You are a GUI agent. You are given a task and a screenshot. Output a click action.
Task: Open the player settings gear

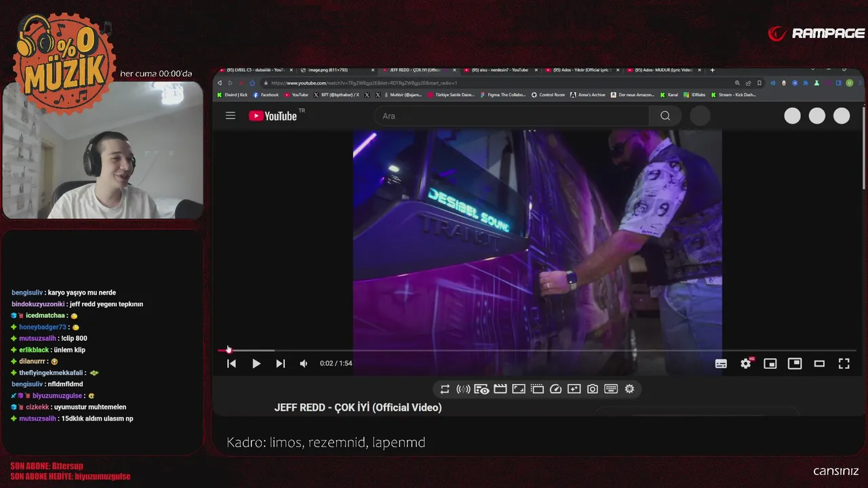coord(746,364)
